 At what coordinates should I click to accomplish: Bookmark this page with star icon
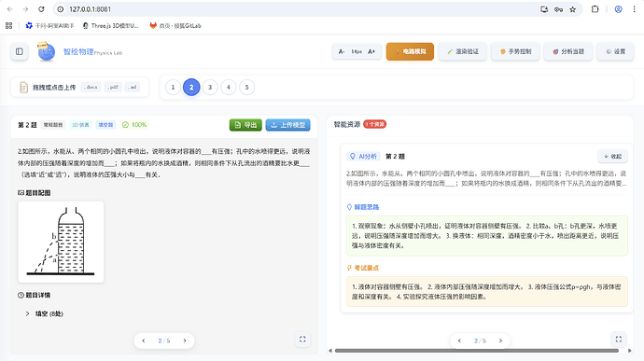[572, 9]
